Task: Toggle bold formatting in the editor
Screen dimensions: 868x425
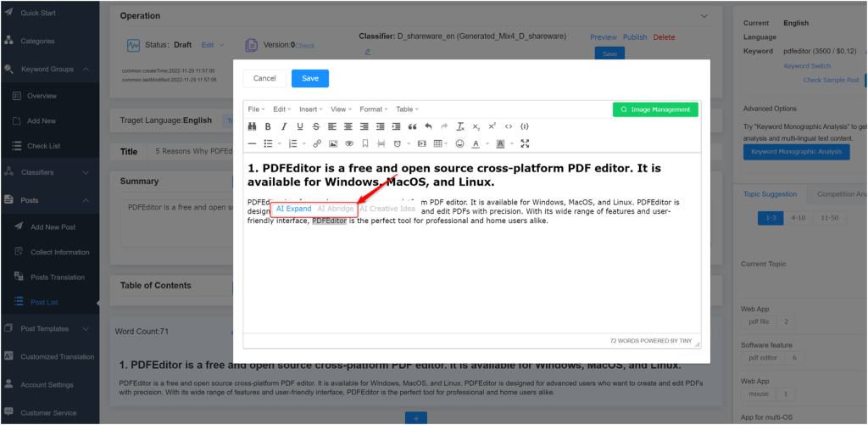Action: [x=268, y=126]
